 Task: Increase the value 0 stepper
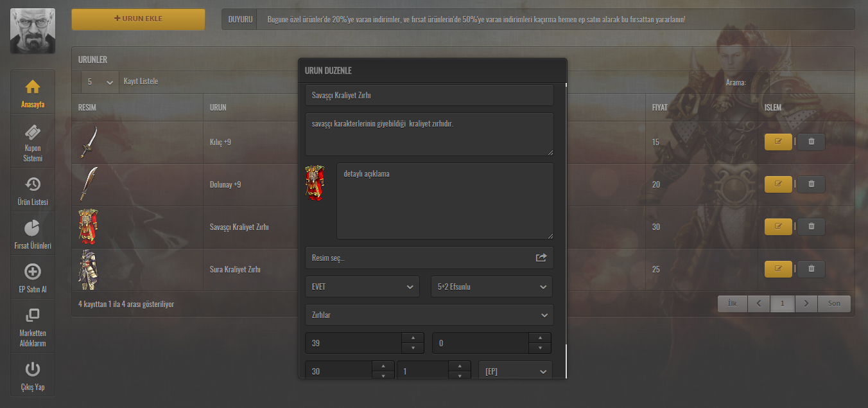pyautogui.click(x=540, y=338)
